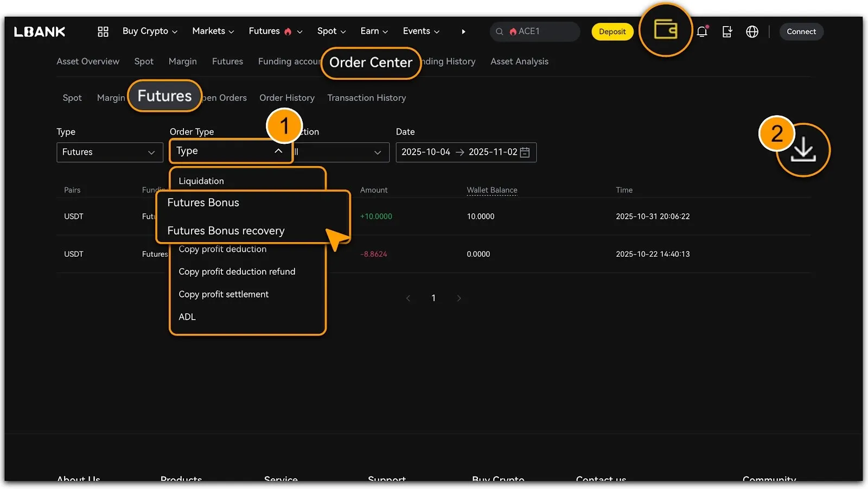Select Futures Bonus recovery option
Screen dimensions: 868x489
tap(226, 231)
